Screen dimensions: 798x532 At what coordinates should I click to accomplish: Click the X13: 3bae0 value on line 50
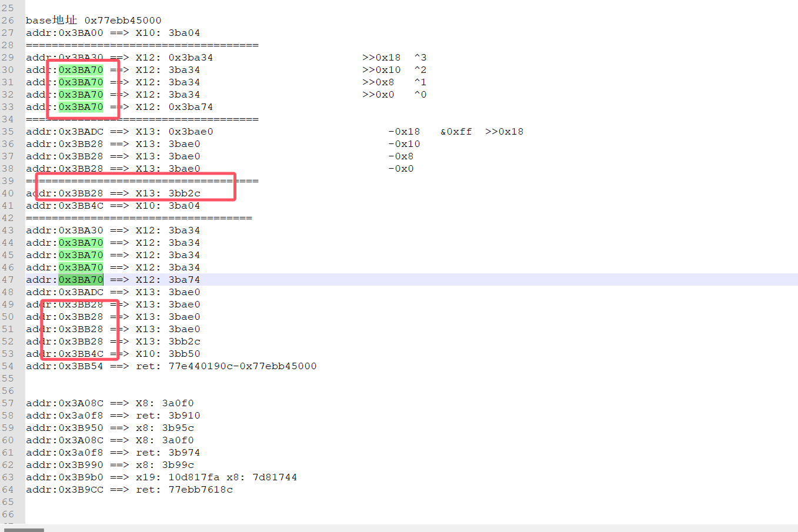click(x=168, y=317)
